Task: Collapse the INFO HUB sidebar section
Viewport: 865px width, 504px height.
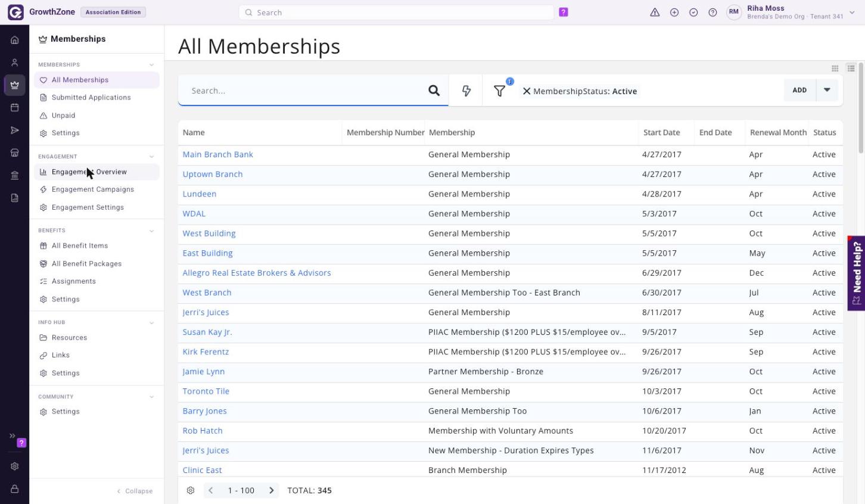Action: pyautogui.click(x=151, y=322)
